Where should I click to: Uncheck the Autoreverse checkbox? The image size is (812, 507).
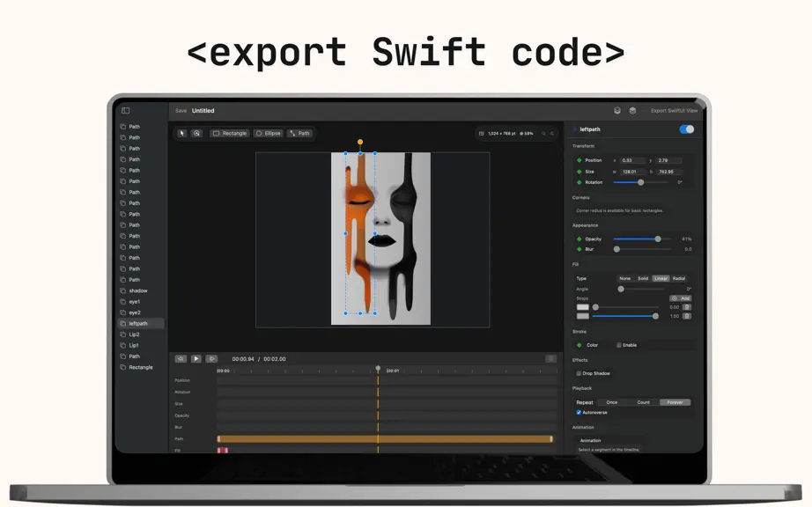579,412
